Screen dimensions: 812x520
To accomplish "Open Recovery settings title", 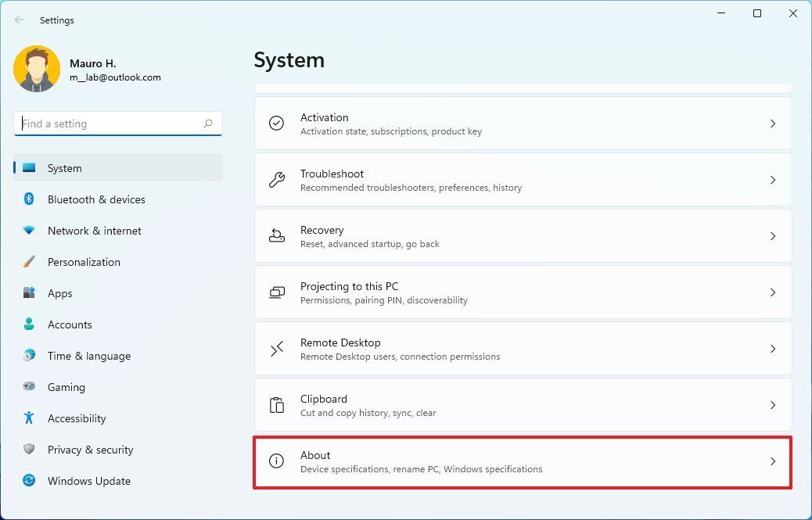I will [322, 230].
